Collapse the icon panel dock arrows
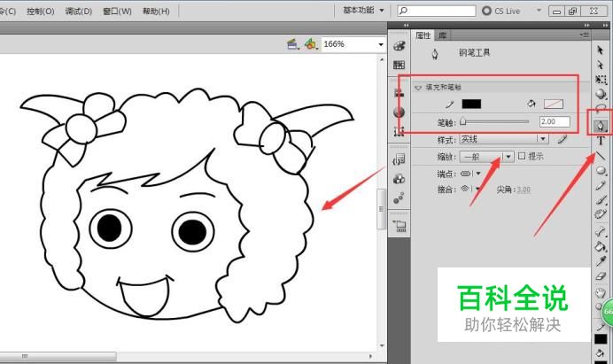Viewport: 613px width, 364px height. coord(407,25)
